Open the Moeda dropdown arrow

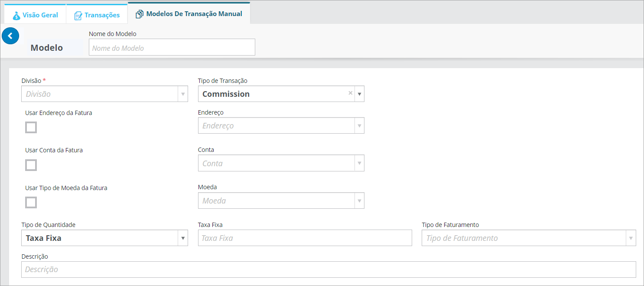click(x=359, y=201)
